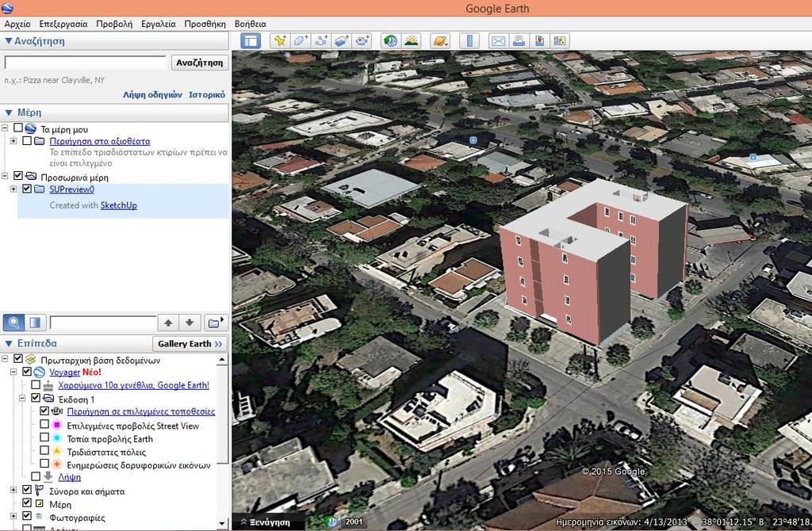The image size is (812, 531).
Task: Add a placemark with pushpin tool
Action: 280,41
